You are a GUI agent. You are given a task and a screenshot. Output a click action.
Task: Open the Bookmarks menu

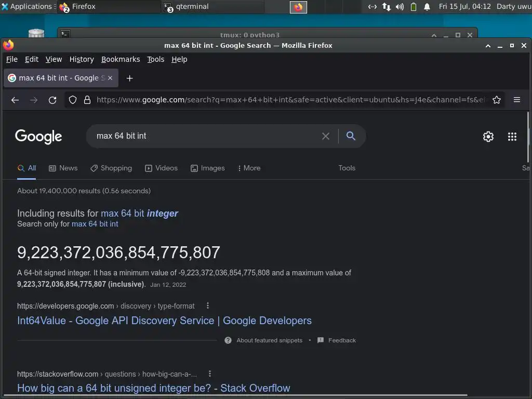point(121,59)
